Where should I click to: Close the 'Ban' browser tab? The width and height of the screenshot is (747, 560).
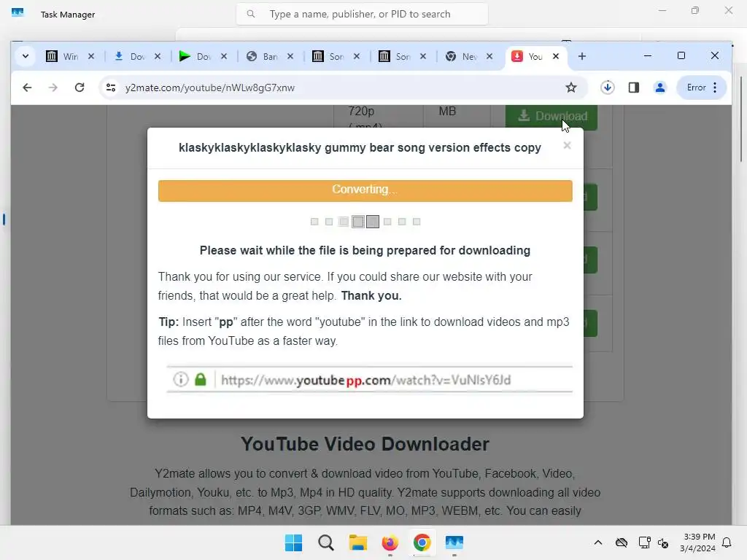(x=290, y=56)
